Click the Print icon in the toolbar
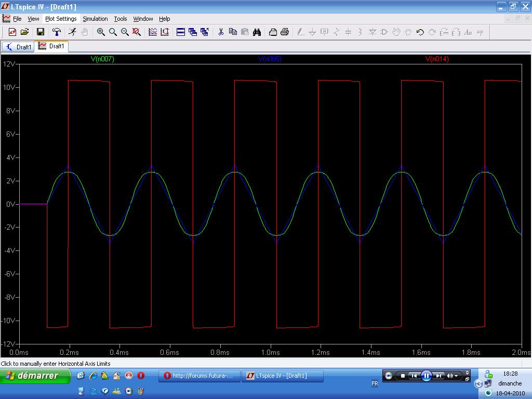This screenshot has height=399, width=532. click(x=285, y=32)
